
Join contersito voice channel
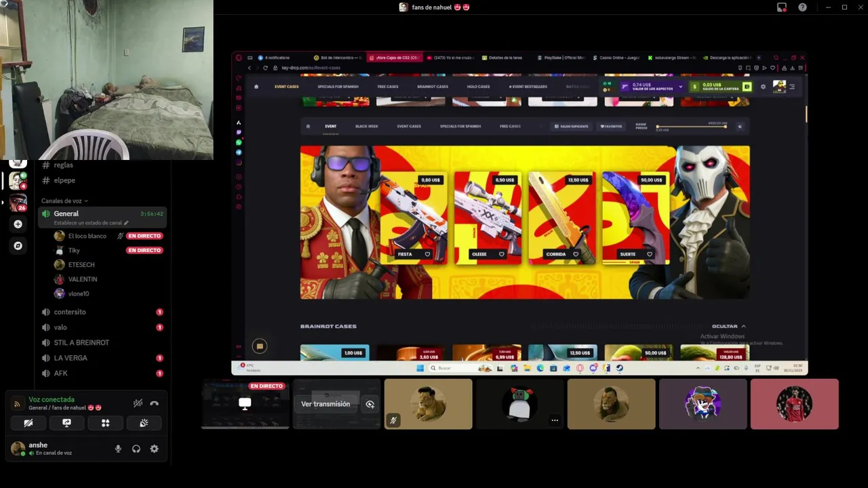coord(102,312)
